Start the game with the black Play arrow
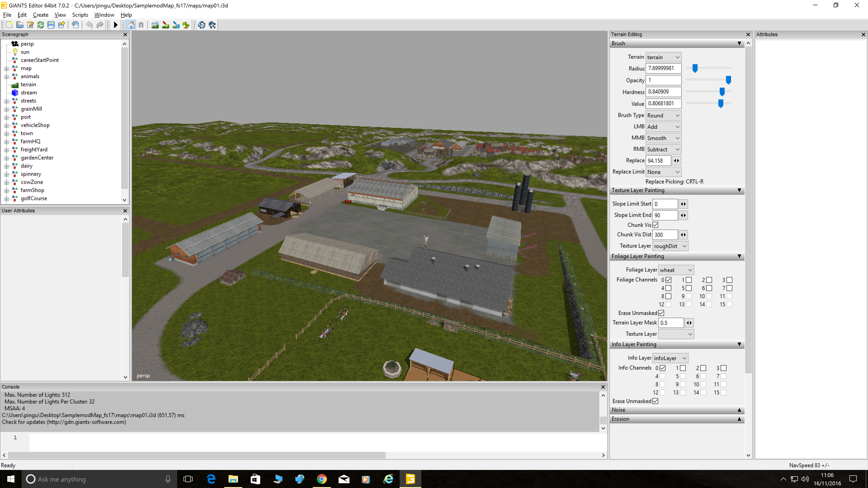868x488 pixels. pos(116,25)
